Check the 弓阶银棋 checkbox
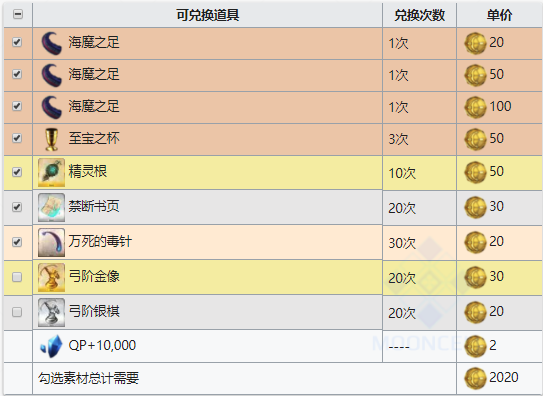Screen dimensions: 543x396 (x=17, y=312)
